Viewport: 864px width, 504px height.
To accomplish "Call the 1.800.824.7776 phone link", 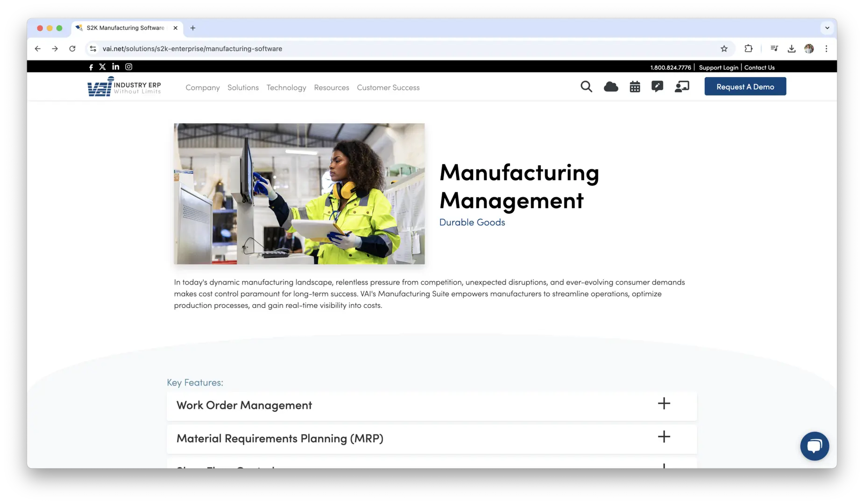I will click(670, 68).
